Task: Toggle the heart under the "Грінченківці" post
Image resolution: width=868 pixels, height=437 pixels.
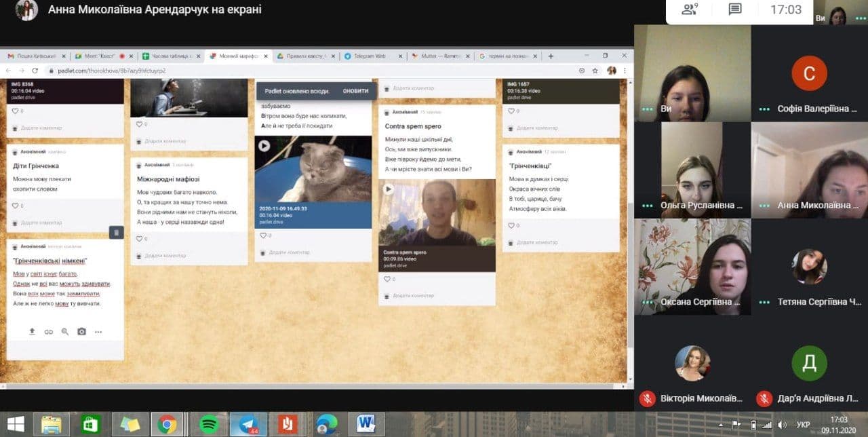Action: [511, 225]
